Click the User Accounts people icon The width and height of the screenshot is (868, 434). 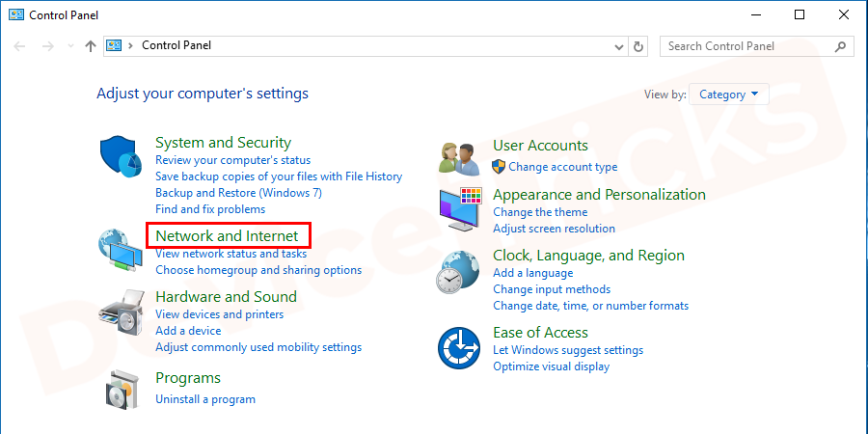click(460, 156)
